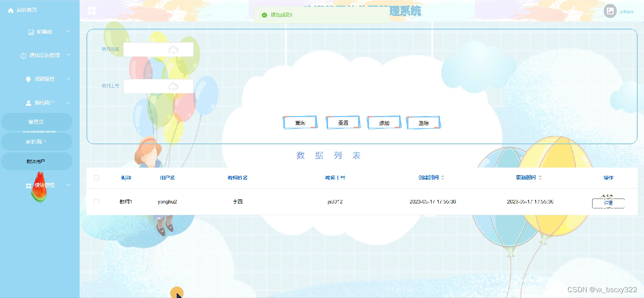Open 详情 for the 教师1 row
Screen dimensions: 644x298
tap(608, 203)
